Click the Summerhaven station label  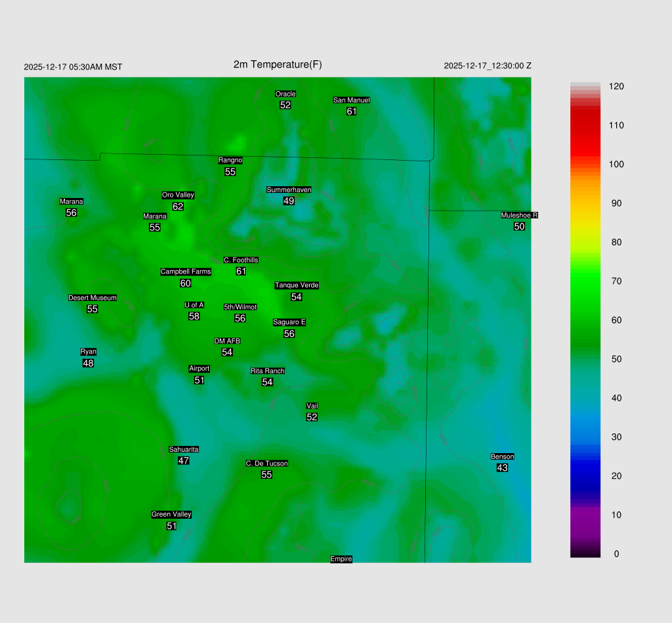(x=289, y=190)
